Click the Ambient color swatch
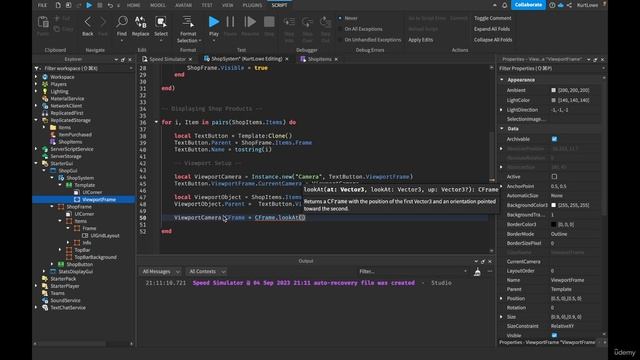 click(553, 90)
